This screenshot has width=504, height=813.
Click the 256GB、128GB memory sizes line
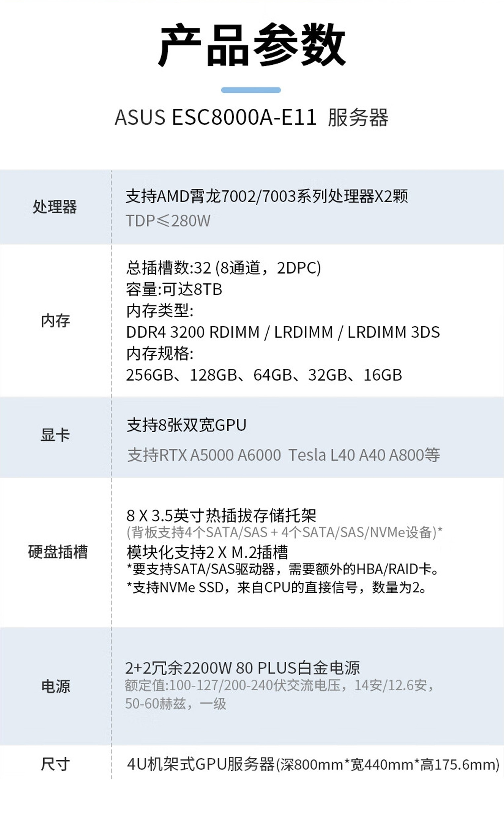264,375
